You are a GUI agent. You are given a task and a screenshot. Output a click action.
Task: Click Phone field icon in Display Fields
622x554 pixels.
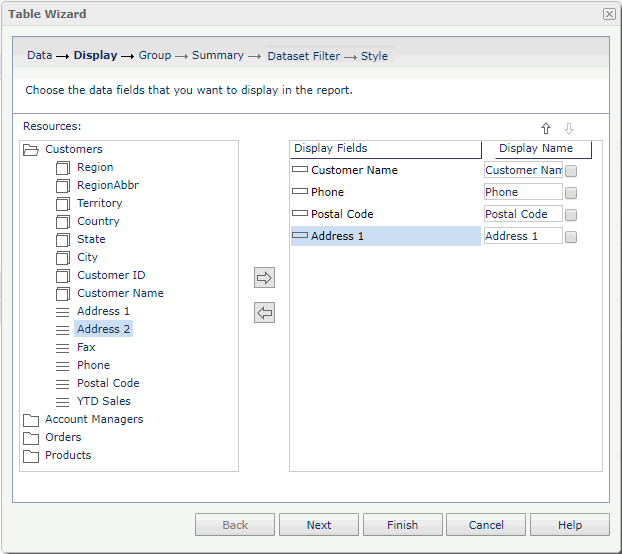point(300,191)
